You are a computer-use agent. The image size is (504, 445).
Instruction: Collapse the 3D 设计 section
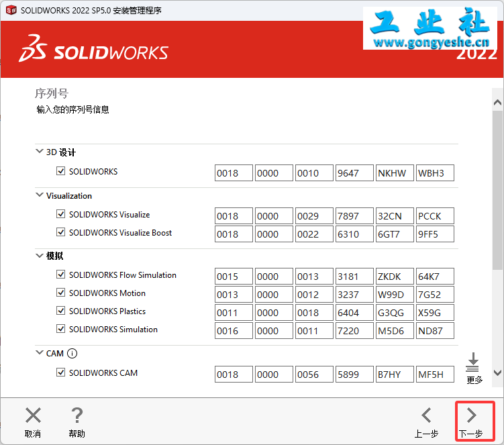pos(39,151)
